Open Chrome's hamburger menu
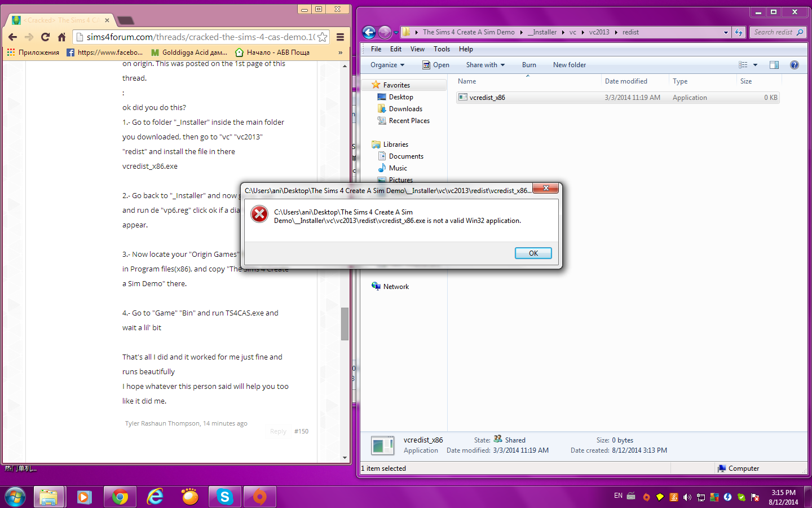812x508 pixels. [340, 37]
